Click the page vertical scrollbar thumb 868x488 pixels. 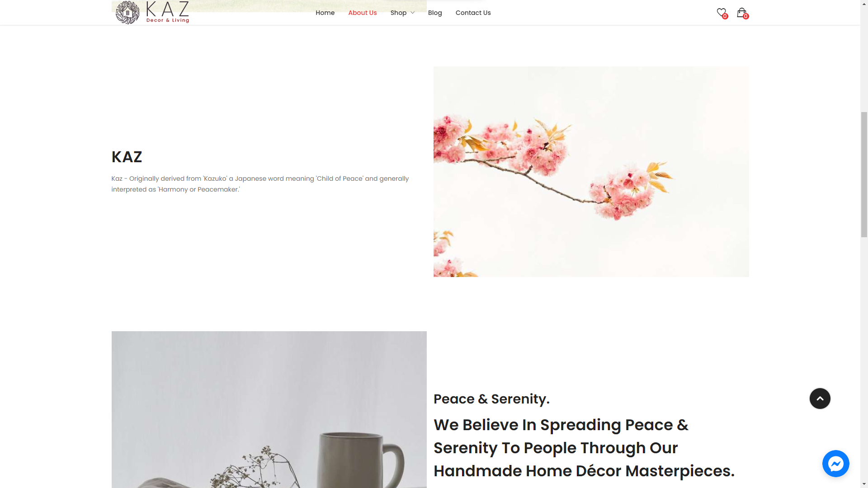coord(864,174)
